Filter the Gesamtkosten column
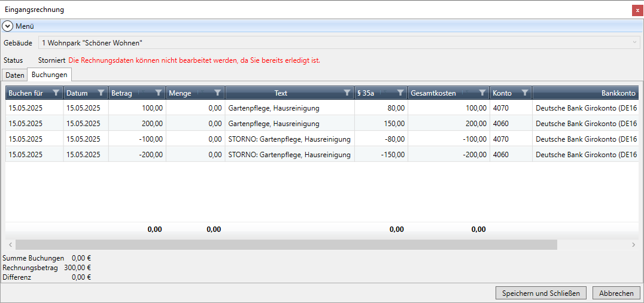Screen dimensions: 644x303 click(x=482, y=93)
